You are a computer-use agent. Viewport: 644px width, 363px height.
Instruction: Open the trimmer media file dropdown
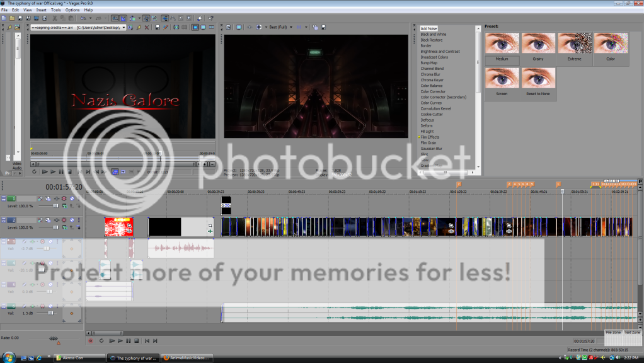pos(124,28)
